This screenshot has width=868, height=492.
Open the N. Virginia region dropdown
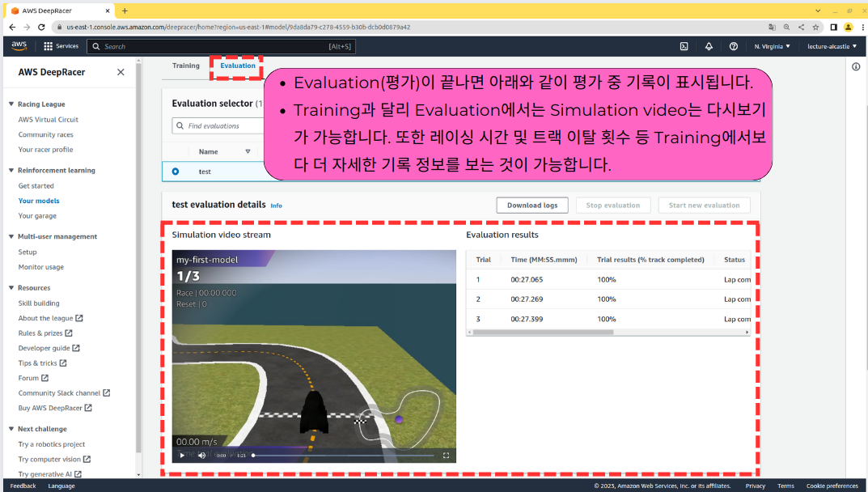coord(773,47)
